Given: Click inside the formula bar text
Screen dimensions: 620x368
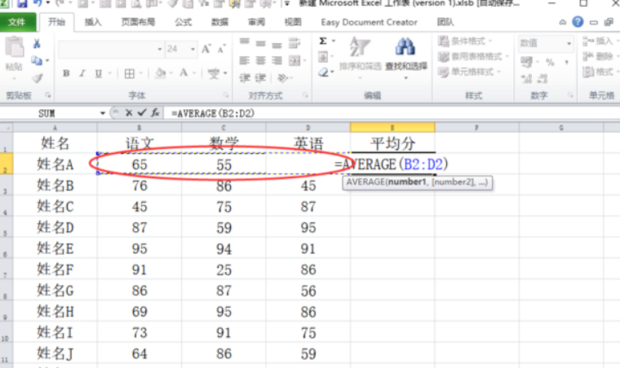Looking at the screenshot, I should tap(213, 113).
